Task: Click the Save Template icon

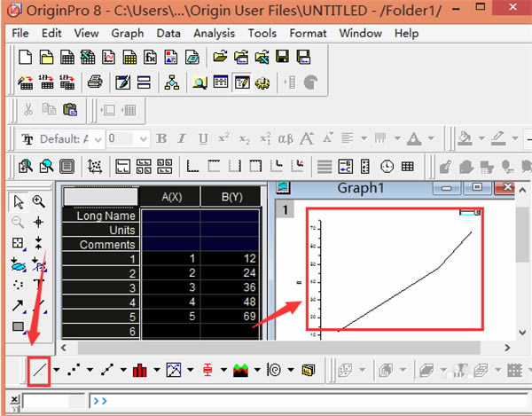Action: [x=303, y=57]
